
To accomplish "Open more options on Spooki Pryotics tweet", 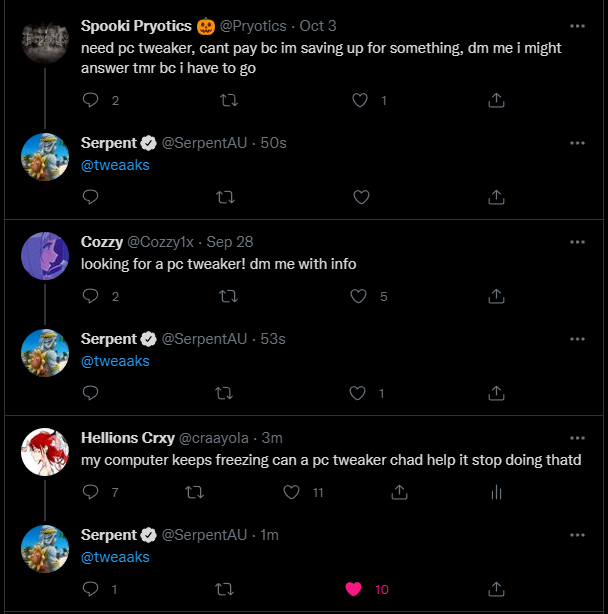I will point(577,26).
